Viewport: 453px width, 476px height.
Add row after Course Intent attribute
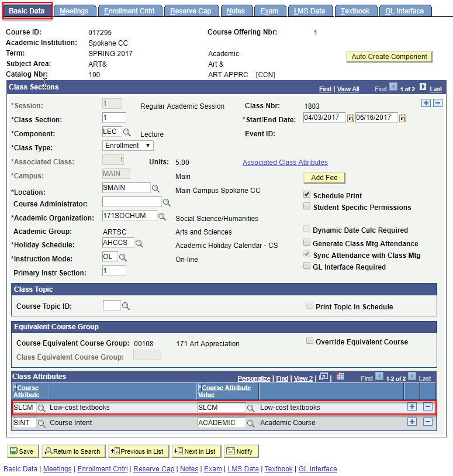coord(412,422)
